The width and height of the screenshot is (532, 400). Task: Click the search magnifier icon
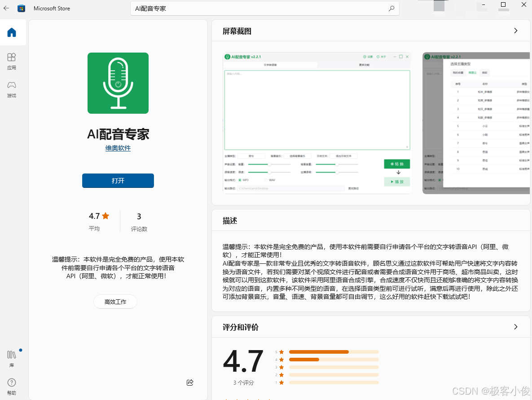(391, 9)
